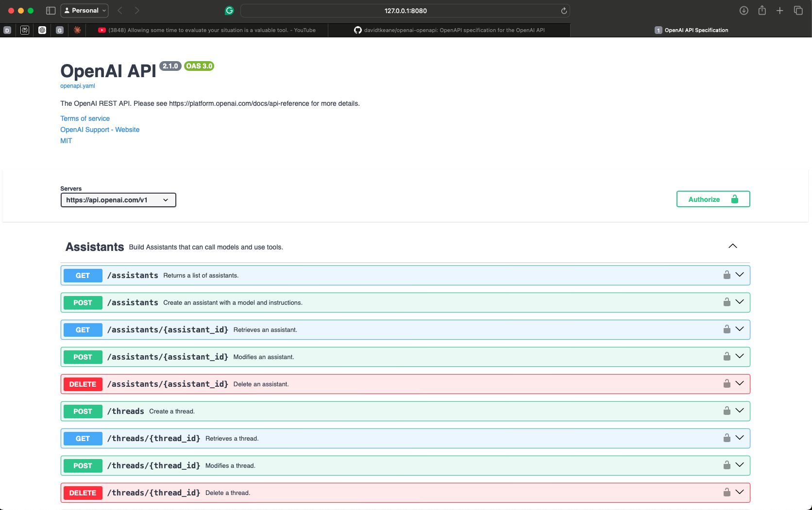
Task: Open the OpenAI Support - Website link
Action: (100, 130)
